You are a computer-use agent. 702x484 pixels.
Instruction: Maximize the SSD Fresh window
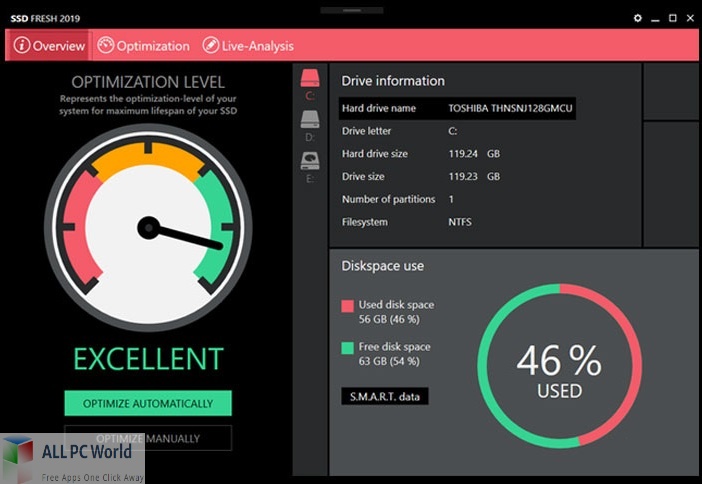coord(673,18)
